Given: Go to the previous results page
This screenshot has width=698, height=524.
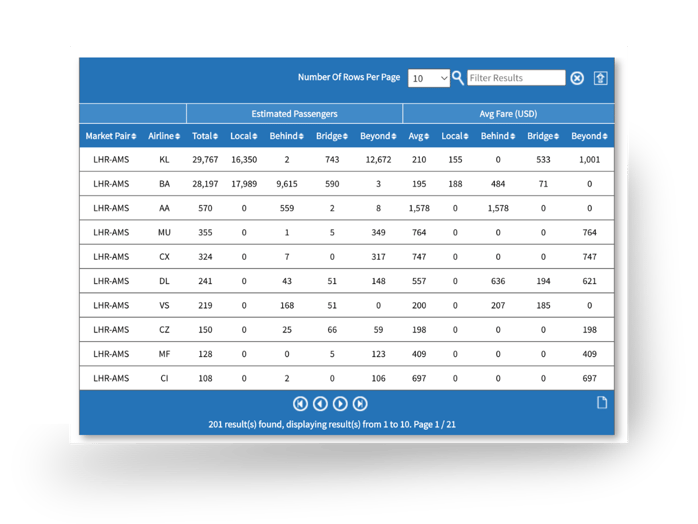Looking at the screenshot, I should coord(320,404).
